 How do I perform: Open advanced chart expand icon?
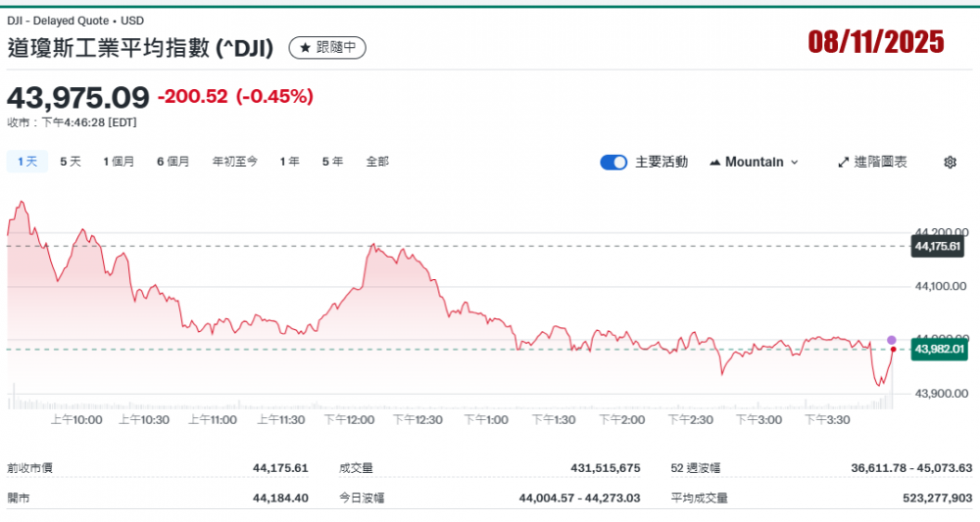tap(842, 163)
